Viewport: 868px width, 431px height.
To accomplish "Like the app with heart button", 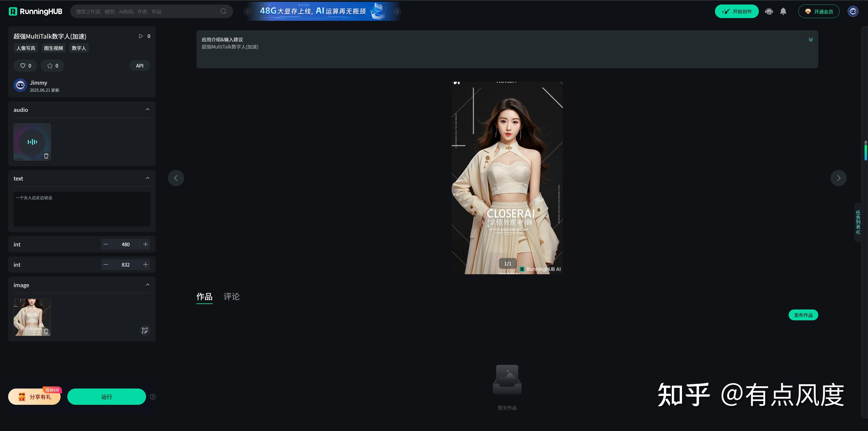I will (x=26, y=66).
